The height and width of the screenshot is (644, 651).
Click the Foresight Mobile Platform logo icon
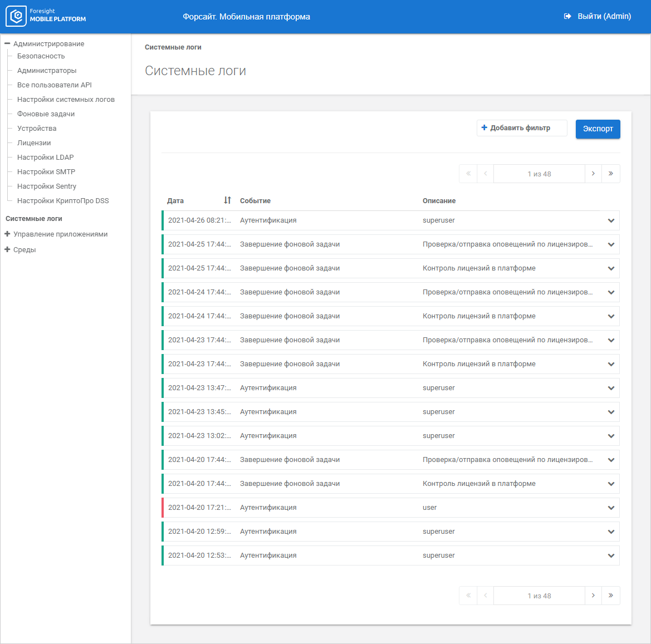click(x=16, y=16)
